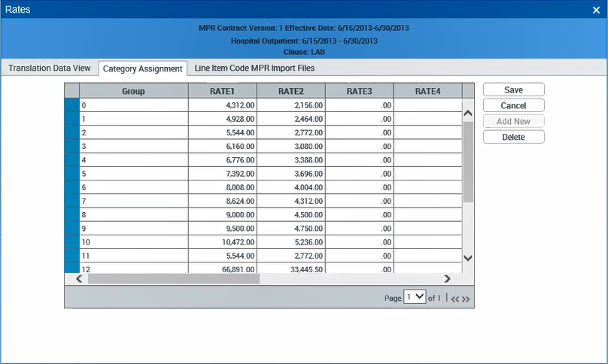Click RATE2 cell 4,750.00

tap(290, 229)
